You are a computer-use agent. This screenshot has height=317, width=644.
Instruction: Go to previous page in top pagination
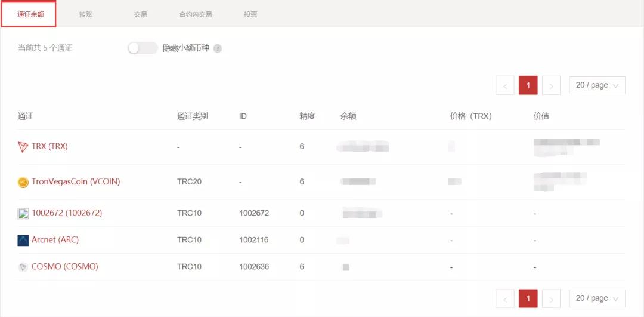505,85
